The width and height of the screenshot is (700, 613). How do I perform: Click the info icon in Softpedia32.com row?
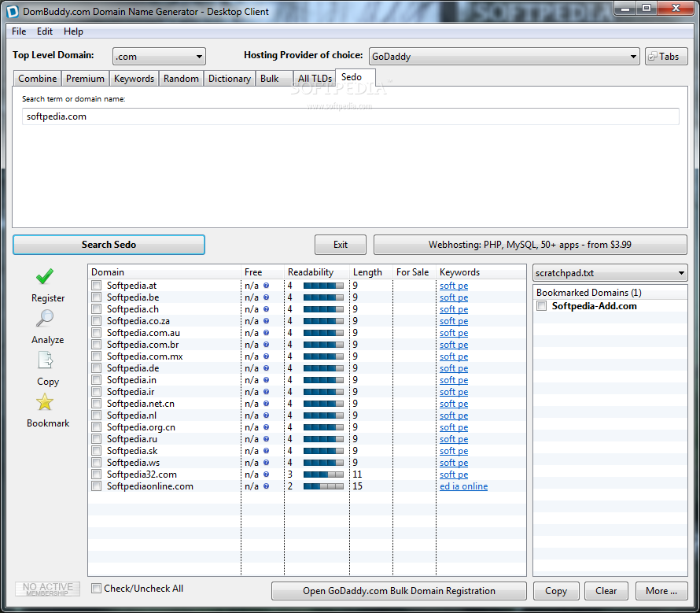click(266, 475)
